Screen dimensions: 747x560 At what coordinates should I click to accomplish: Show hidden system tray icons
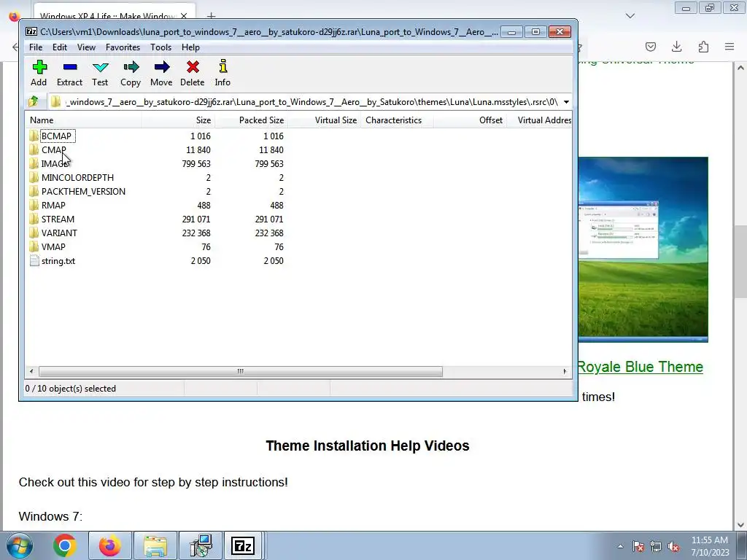(620, 547)
